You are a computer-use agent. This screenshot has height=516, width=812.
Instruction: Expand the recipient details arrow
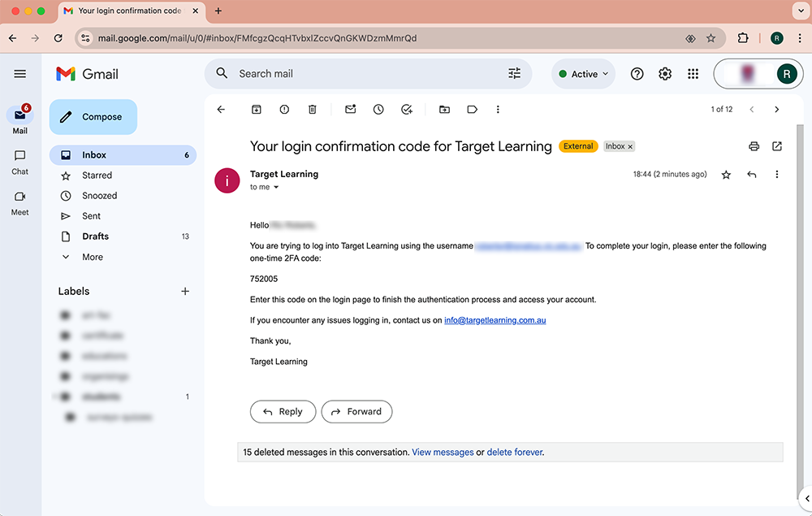point(276,188)
